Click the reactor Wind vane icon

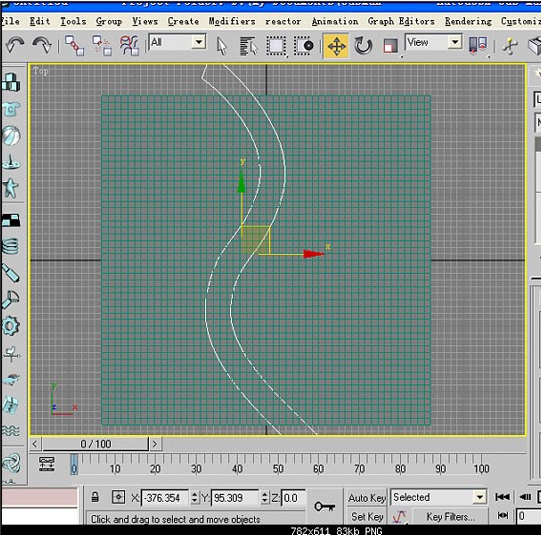[11, 354]
